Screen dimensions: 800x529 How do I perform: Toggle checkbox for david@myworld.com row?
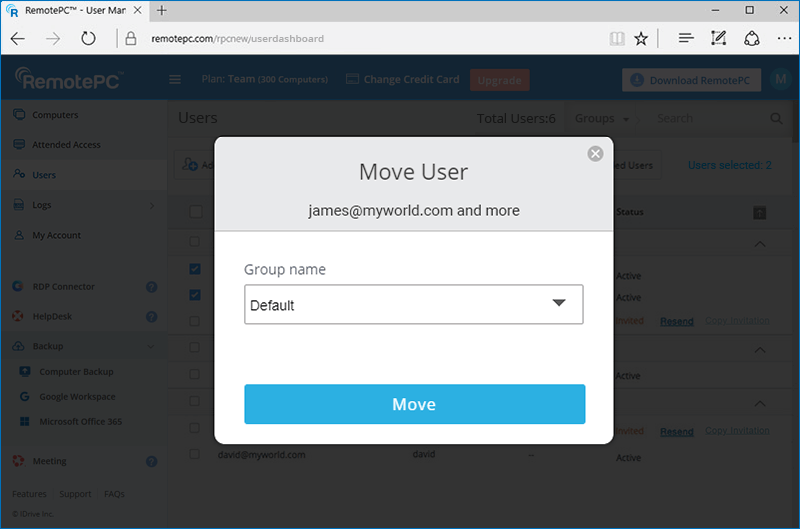coord(195,454)
